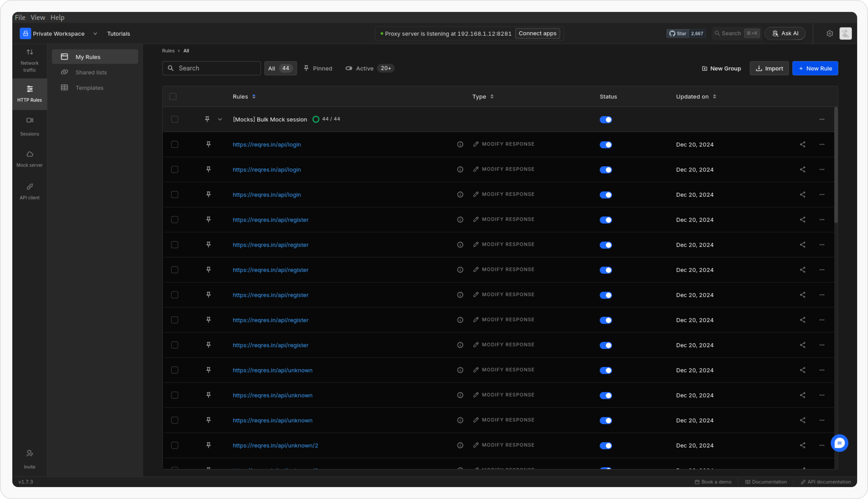
Task: Open the View menu
Action: 38,17
